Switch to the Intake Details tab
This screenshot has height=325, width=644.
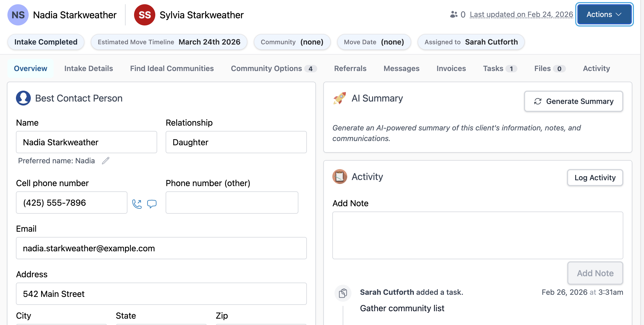pos(88,68)
